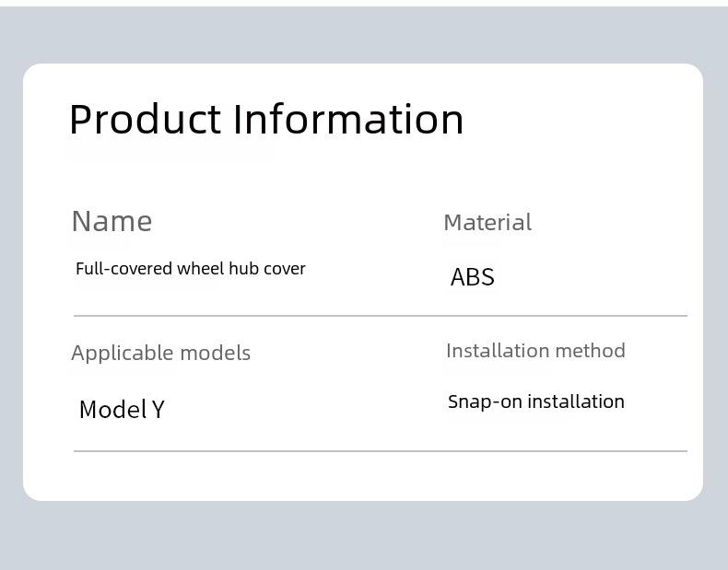Screen dimensions: 728x570
Task: Click the word "Full-covered" in product name
Action: (124, 269)
